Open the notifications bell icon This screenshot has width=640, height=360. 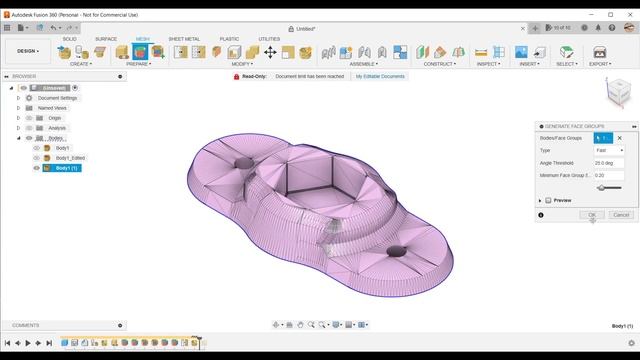tap(598, 28)
